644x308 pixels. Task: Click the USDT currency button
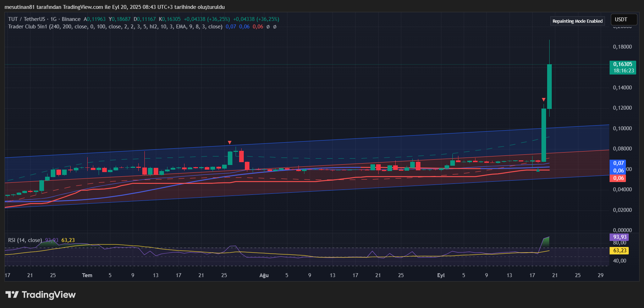tap(624, 20)
